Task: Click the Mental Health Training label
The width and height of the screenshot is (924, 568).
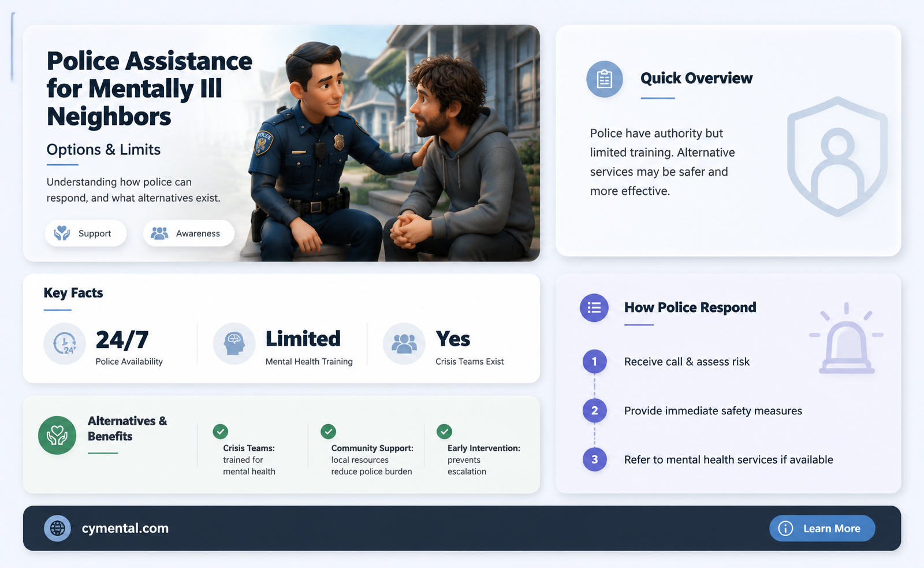Action: (x=309, y=362)
